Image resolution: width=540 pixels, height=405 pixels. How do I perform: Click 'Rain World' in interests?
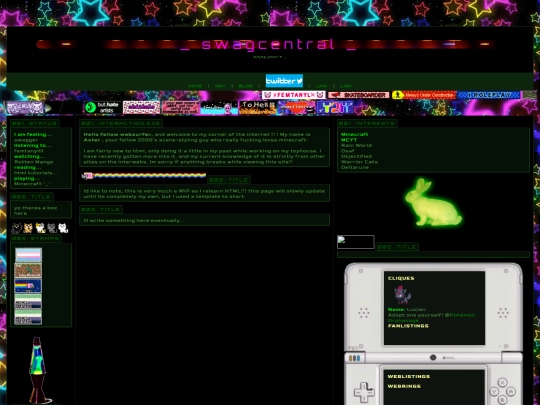(356, 145)
